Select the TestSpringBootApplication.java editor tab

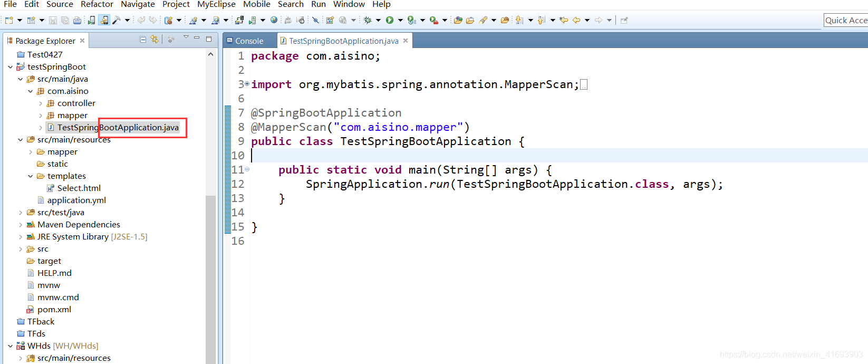click(x=343, y=41)
